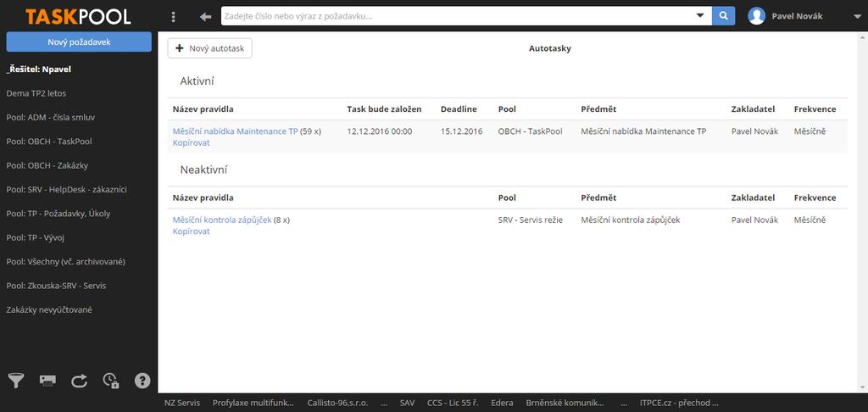Expand the search field dropdown arrow

[x=700, y=16]
